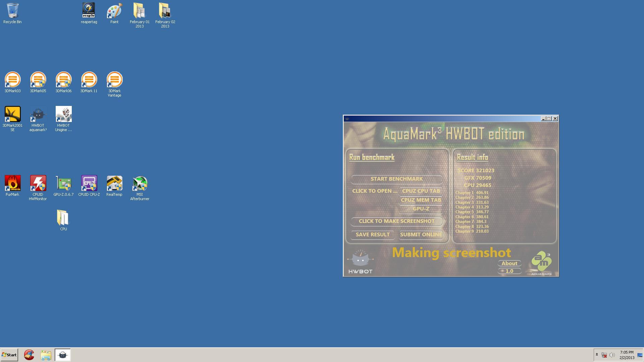Screen dimensions: 644x362
Task: Show hidden system tray icons
Action: (597, 355)
